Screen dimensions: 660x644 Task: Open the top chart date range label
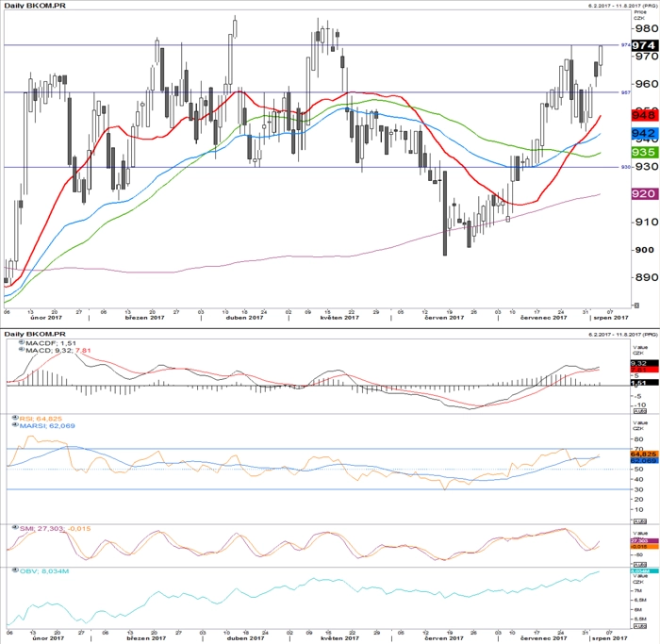click(622, 6)
